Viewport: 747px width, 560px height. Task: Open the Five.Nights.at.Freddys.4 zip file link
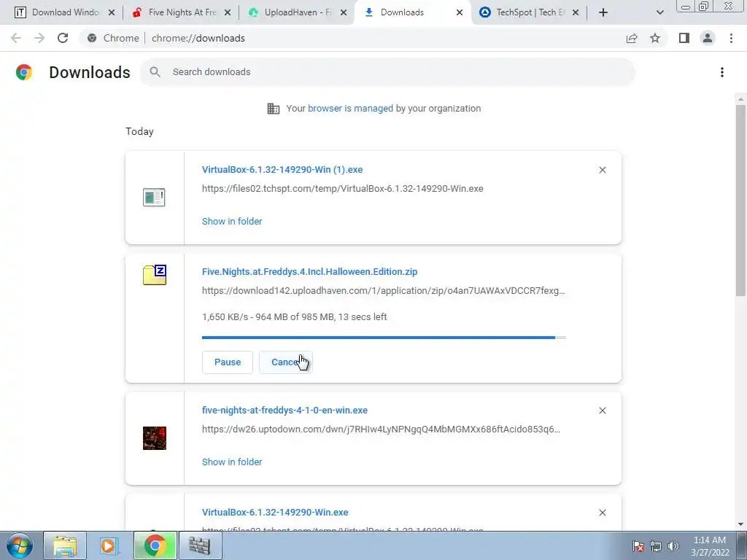point(309,271)
